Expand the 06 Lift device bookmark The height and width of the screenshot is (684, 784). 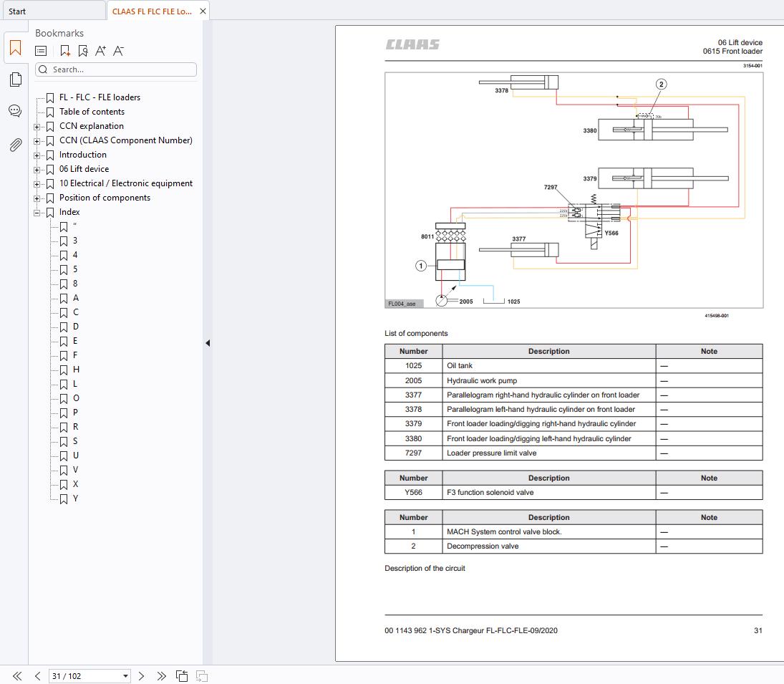coord(37,170)
